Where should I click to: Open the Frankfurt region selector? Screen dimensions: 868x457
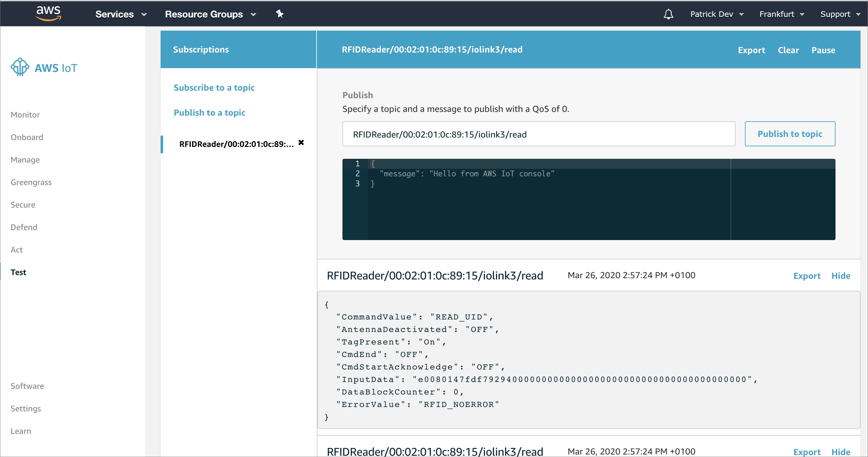pyautogui.click(x=782, y=14)
